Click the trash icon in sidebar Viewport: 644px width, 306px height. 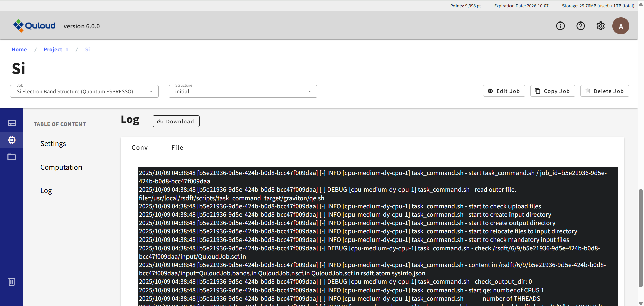pos(12,281)
